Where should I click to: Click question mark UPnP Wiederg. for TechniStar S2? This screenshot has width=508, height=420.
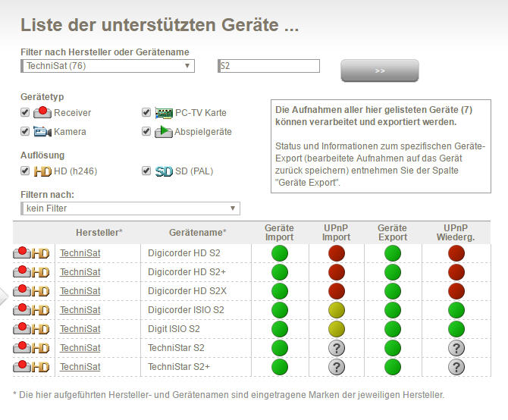click(x=456, y=348)
